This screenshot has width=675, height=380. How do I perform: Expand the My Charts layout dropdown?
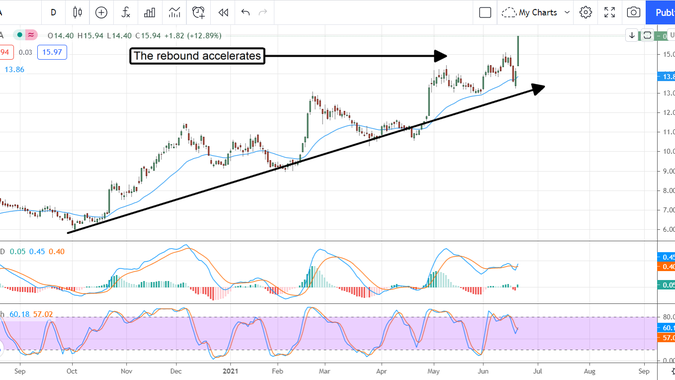click(567, 12)
